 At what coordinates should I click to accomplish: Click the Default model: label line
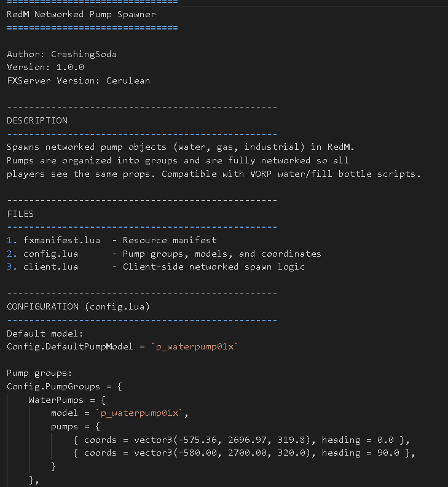pyautogui.click(x=45, y=333)
